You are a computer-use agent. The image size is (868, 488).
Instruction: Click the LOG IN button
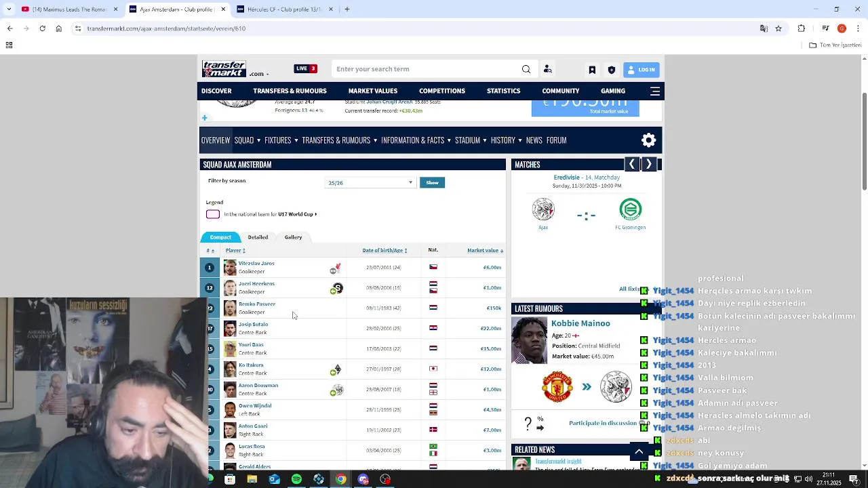pyautogui.click(x=641, y=69)
